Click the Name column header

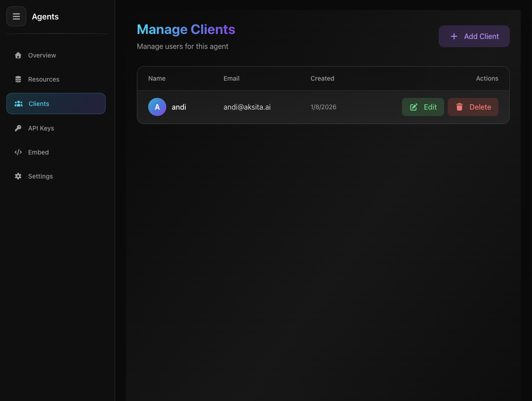coord(157,78)
